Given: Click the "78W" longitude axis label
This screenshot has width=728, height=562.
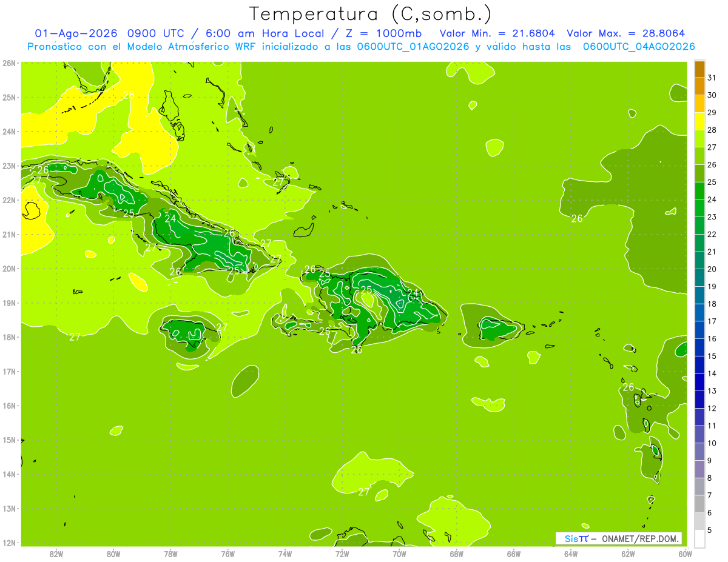Looking at the screenshot, I should pyautogui.click(x=170, y=554).
